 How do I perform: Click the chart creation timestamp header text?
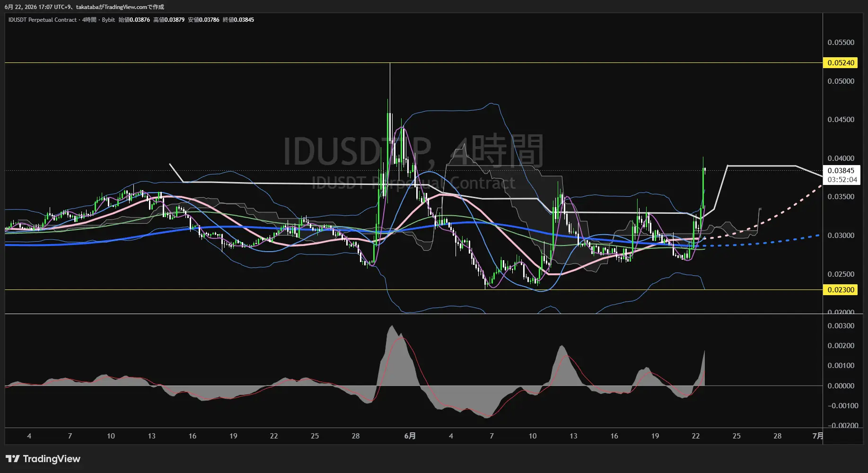coord(84,7)
